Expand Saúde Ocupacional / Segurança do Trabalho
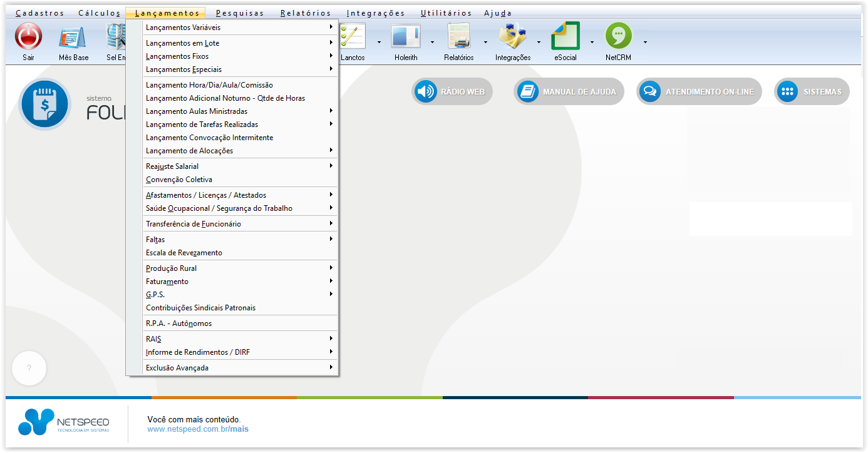Screen dimensions: 868x453 tap(240, 208)
